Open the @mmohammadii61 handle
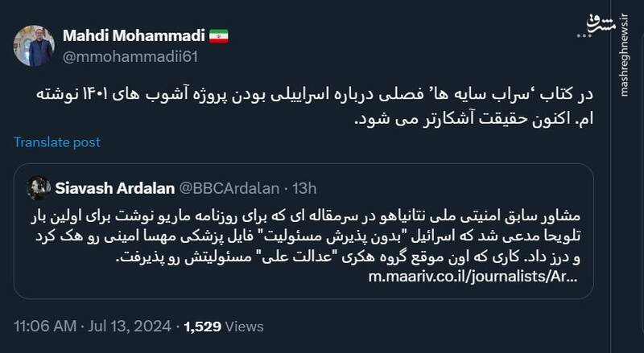The image size is (644, 353). [130, 56]
